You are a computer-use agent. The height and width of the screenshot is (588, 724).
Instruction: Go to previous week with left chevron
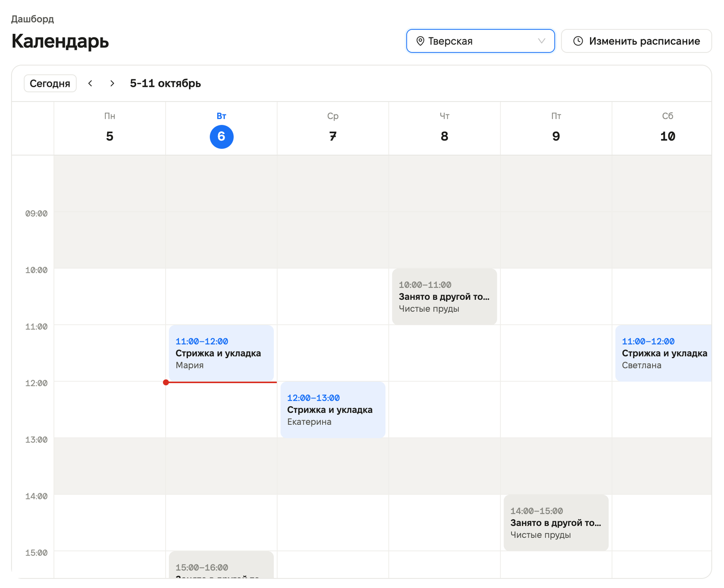pos(90,83)
